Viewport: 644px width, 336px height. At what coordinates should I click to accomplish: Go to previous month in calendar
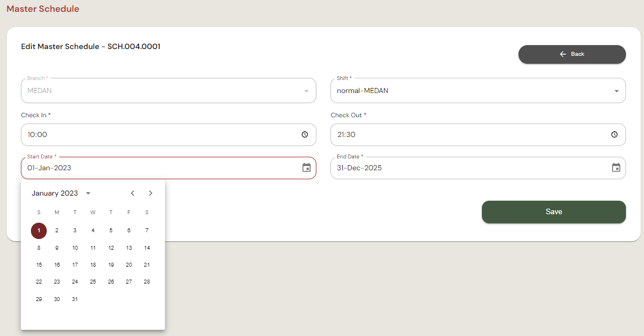coord(132,193)
